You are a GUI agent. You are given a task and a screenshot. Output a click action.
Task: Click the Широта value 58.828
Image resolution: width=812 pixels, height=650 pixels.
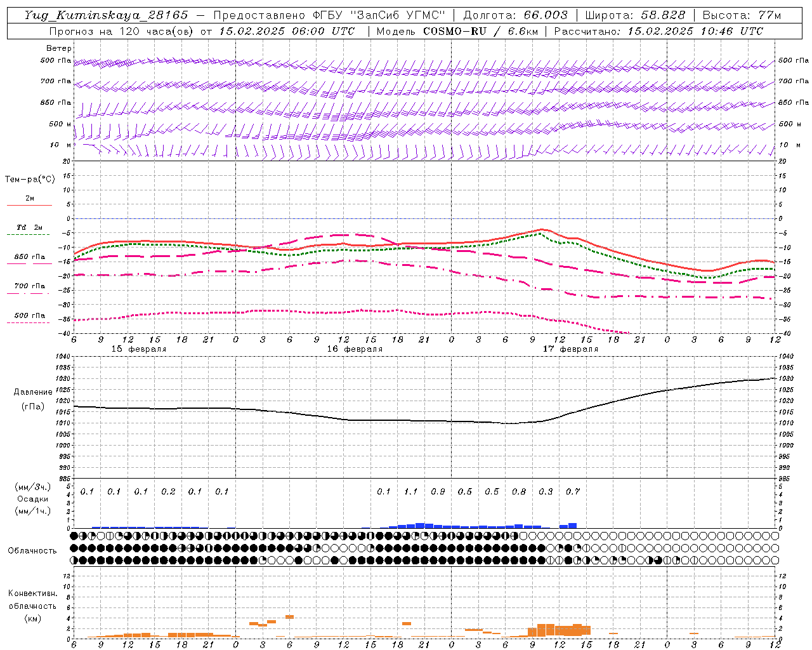pyautogui.click(x=664, y=15)
